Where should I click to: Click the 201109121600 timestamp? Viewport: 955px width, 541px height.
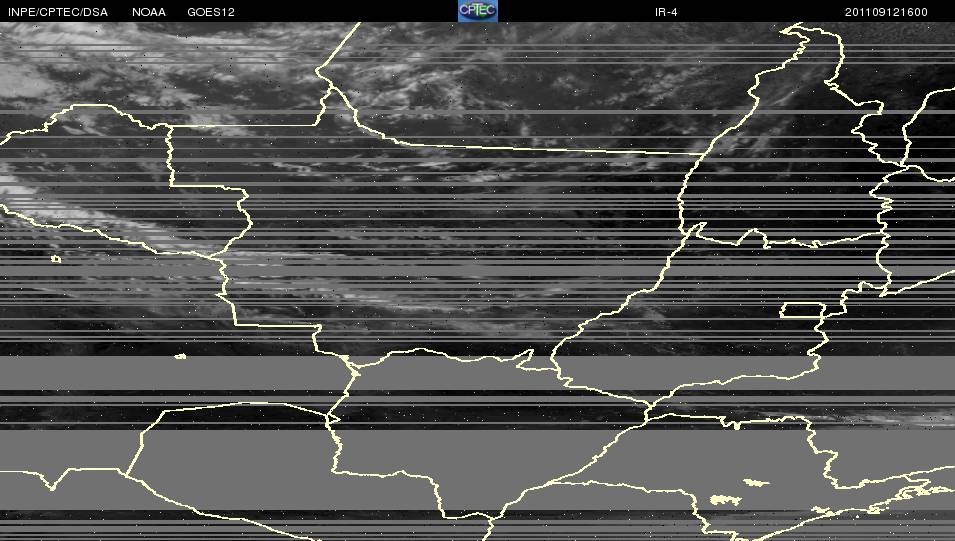(x=886, y=12)
